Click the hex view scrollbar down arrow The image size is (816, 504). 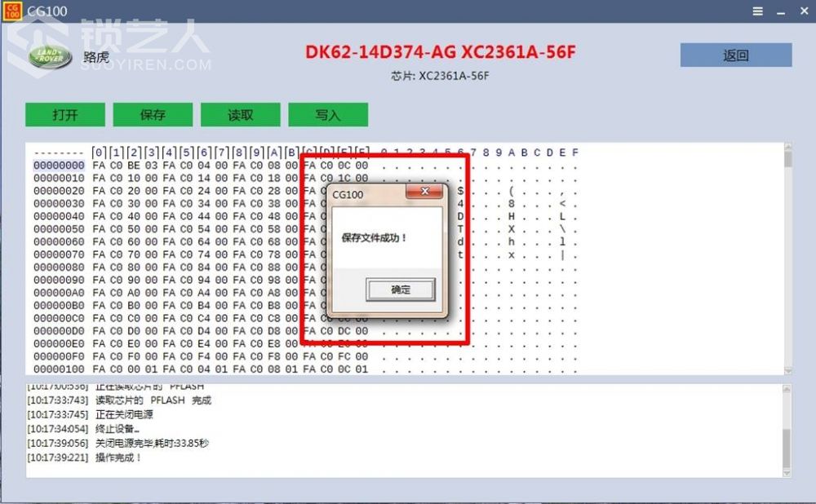tap(788, 370)
